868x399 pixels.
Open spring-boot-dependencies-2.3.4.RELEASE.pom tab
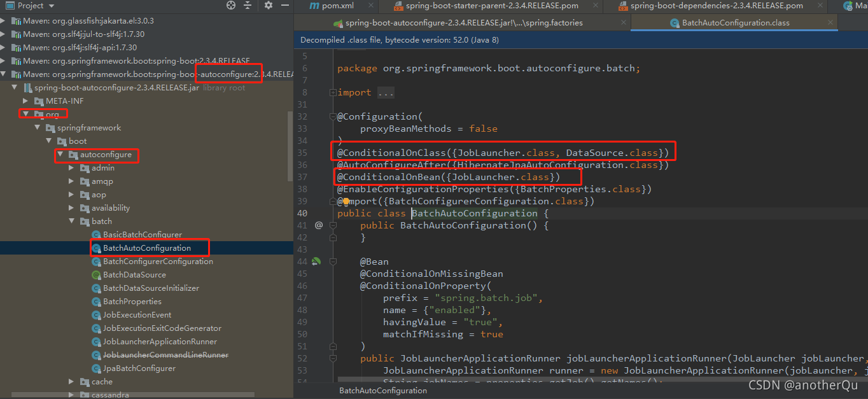[x=716, y=6]
